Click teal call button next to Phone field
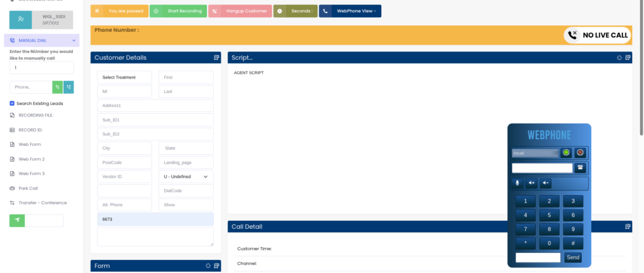Screen dimensions: 644x273 tap(69, 87)
